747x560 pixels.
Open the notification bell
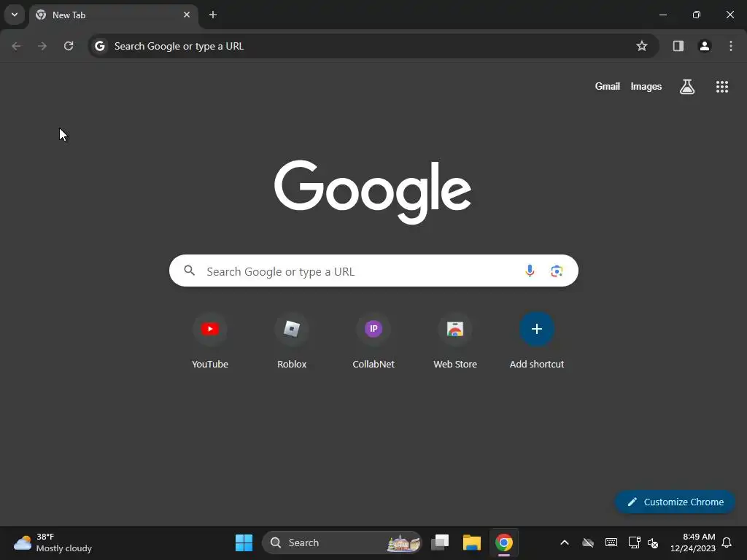point(727,542)
